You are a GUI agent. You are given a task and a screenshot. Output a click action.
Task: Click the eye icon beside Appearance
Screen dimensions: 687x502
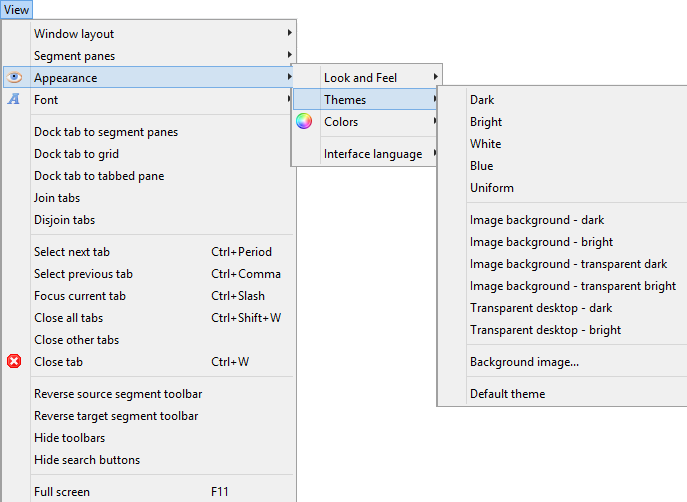(14, 77)
